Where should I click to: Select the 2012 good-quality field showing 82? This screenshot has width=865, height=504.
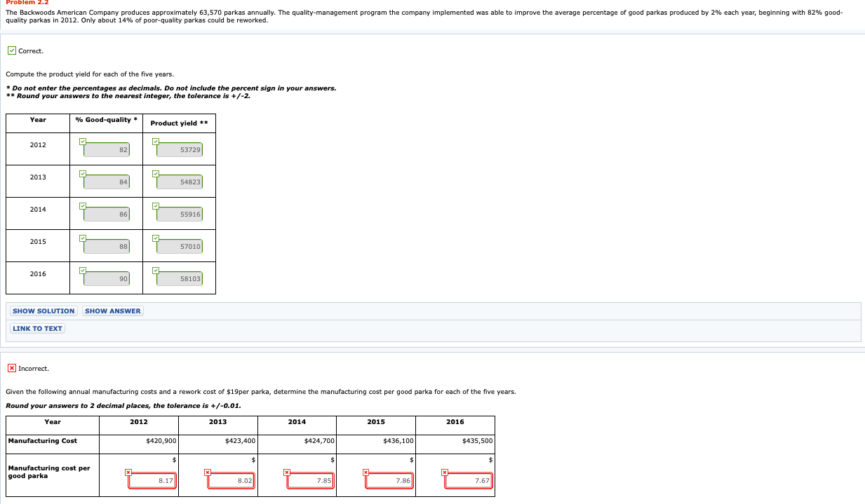click(x=107, y=149)
